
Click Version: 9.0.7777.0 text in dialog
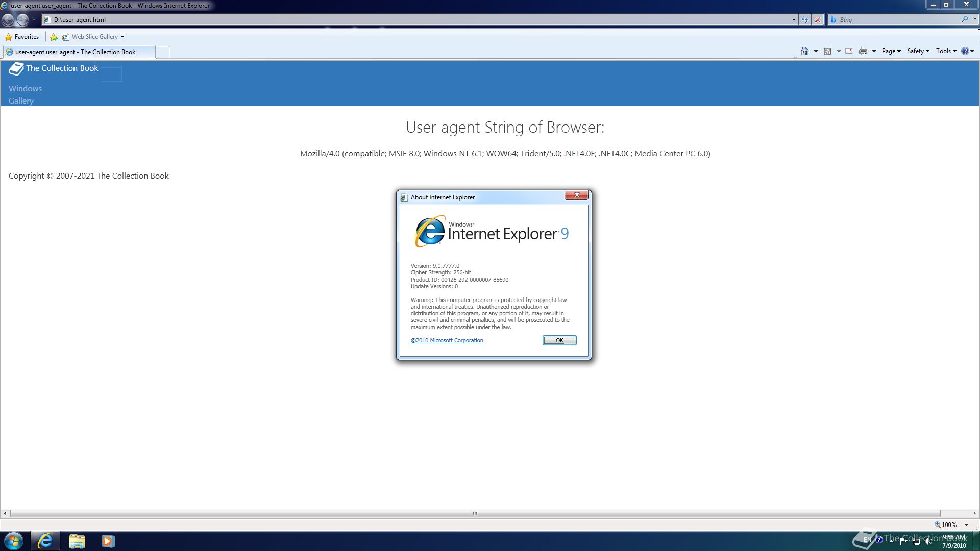tap(435, 266)
